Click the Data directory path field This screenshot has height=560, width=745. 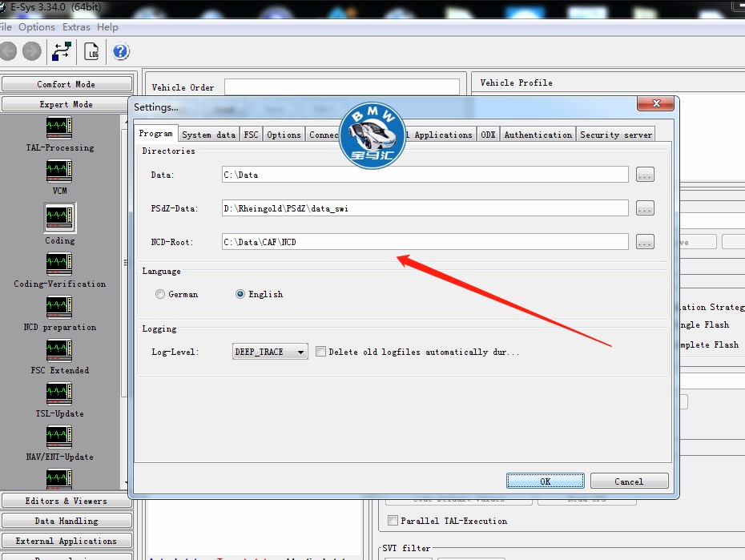coord(425,175)
